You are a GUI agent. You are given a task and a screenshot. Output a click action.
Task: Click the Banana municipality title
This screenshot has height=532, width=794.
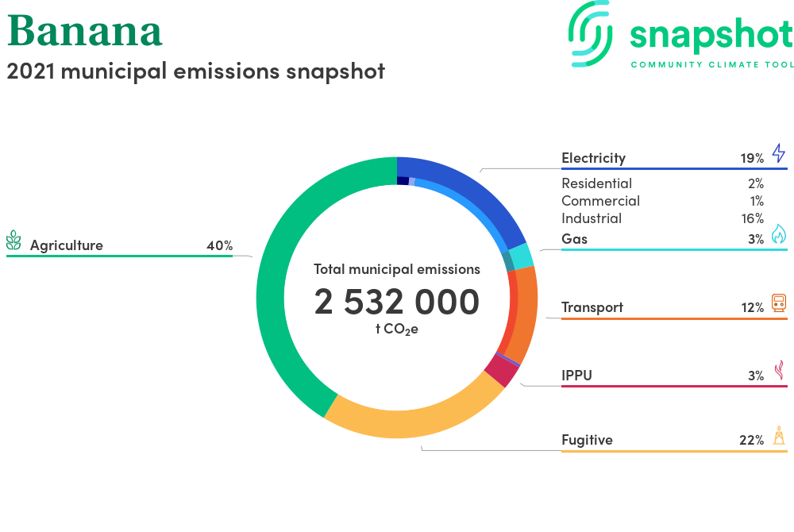click(85, 31)
